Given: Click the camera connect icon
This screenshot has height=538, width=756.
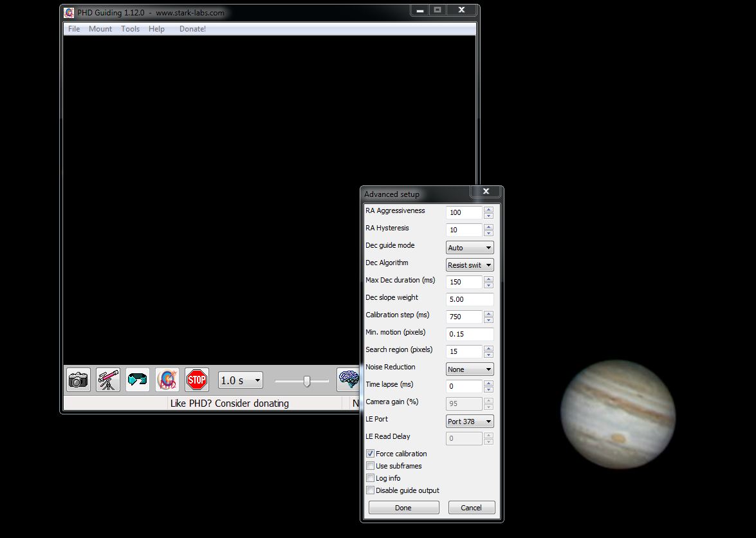Looking at the screenshot, I should [x=78, y=380].
